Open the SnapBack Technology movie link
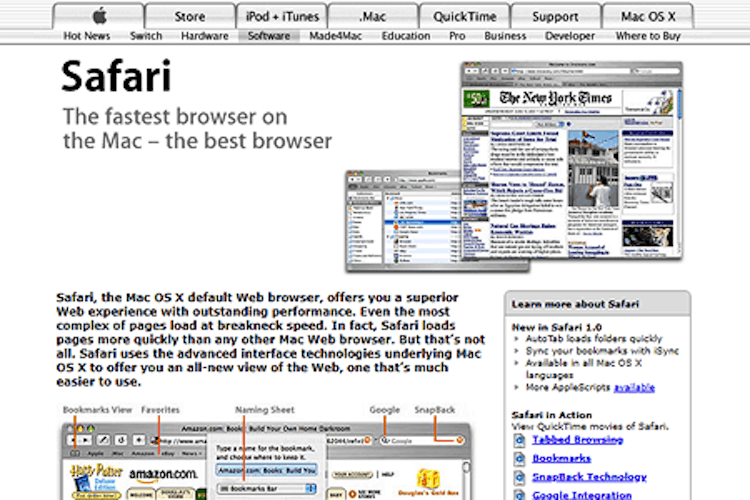This screenshot has height=500, width=750. (x=589, y=477)
